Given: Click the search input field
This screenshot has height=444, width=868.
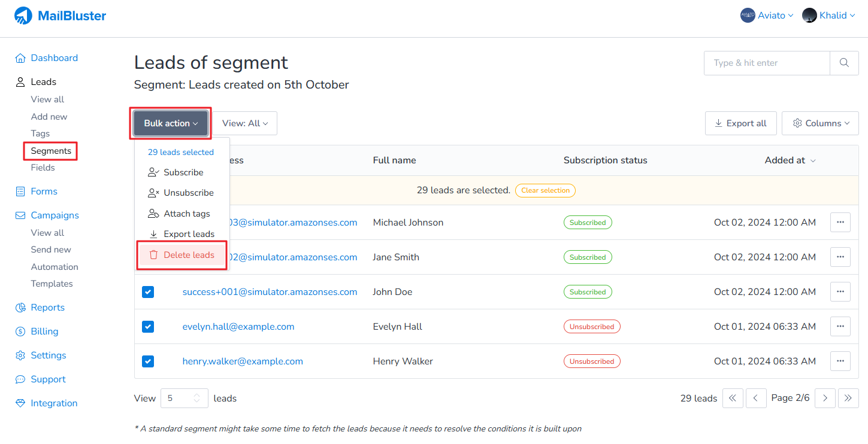Looking at the screenshot, I should click(x=767, y=63).
